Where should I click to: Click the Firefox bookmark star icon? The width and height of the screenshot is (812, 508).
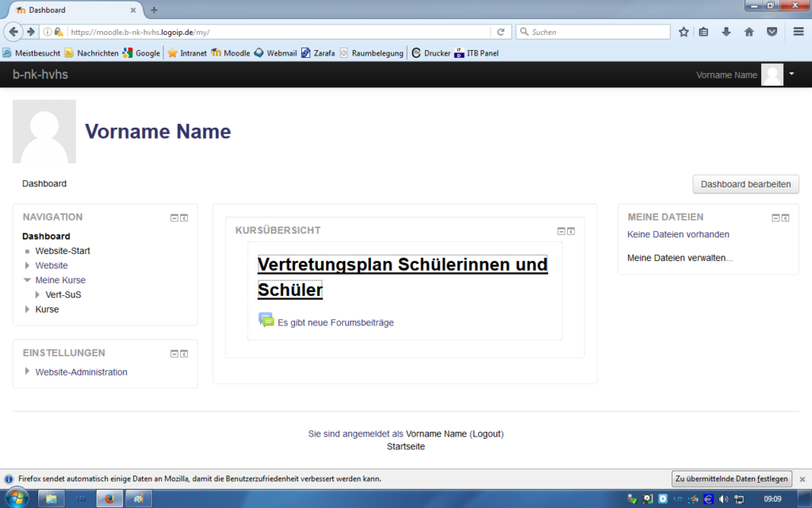click(684, 32)
